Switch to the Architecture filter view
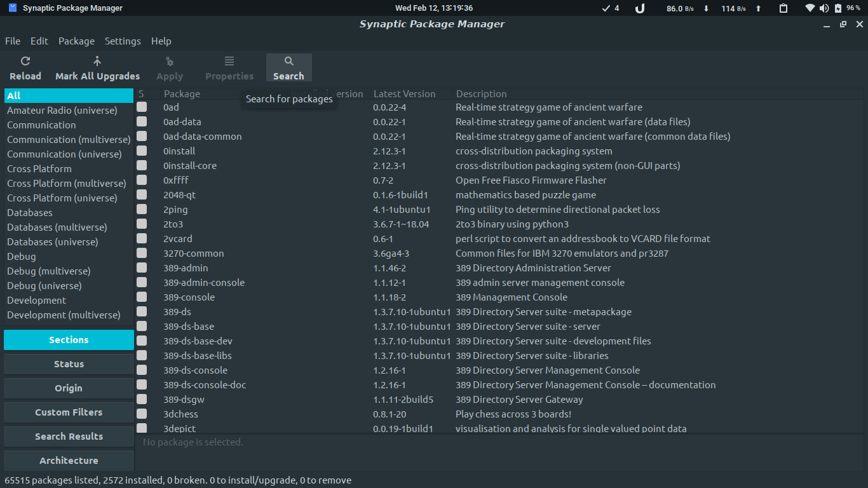 (69, 461)
